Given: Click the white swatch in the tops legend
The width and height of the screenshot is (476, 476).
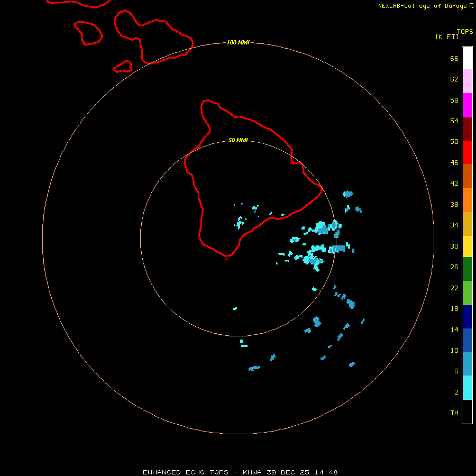Looking at the screenshot, I should pos(467,58).
